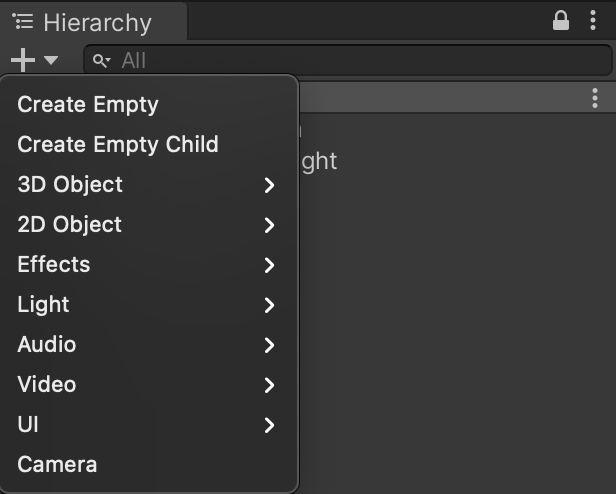The image size is (616, 494).
Task: Open the create dropdown arrow beside plus
Action: tap(51, 60)
